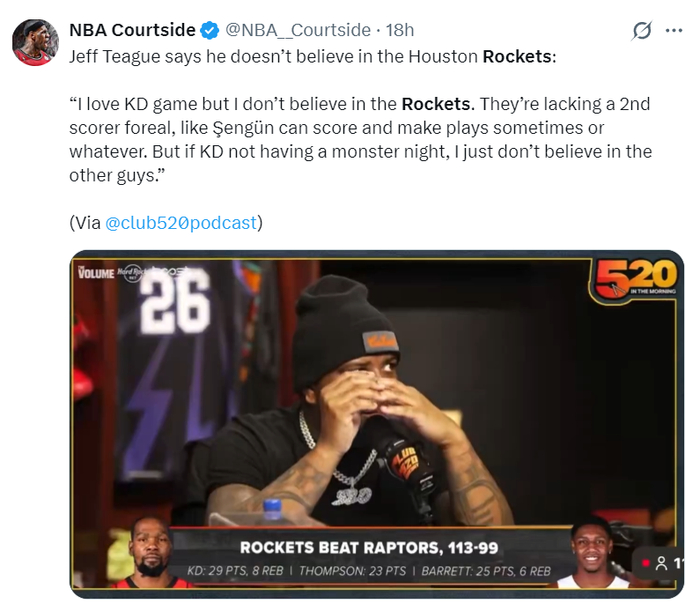700x604 pixels.
Task: Click bold Rockets inside the quoted statement
Action: [x=436, y=104]
